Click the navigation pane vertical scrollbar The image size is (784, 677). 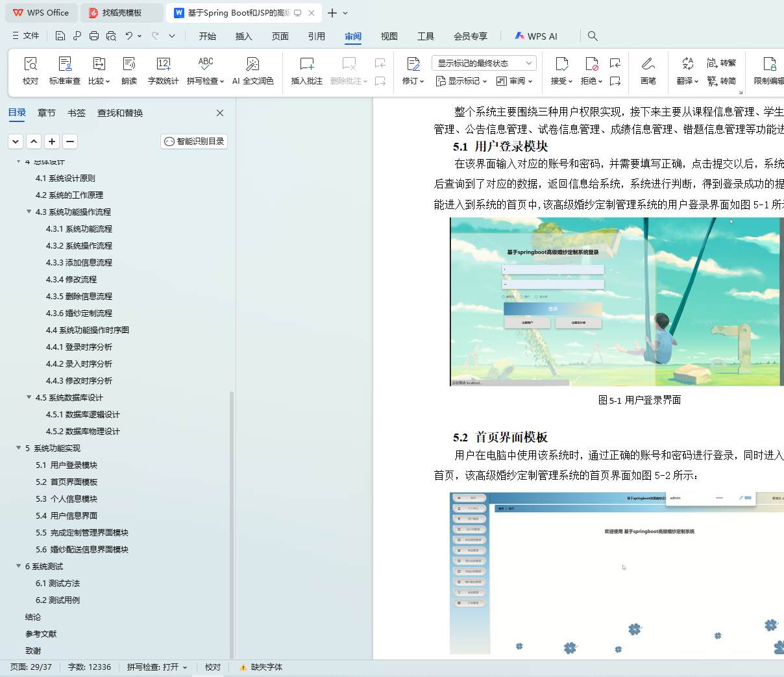(x=232, y=524)
